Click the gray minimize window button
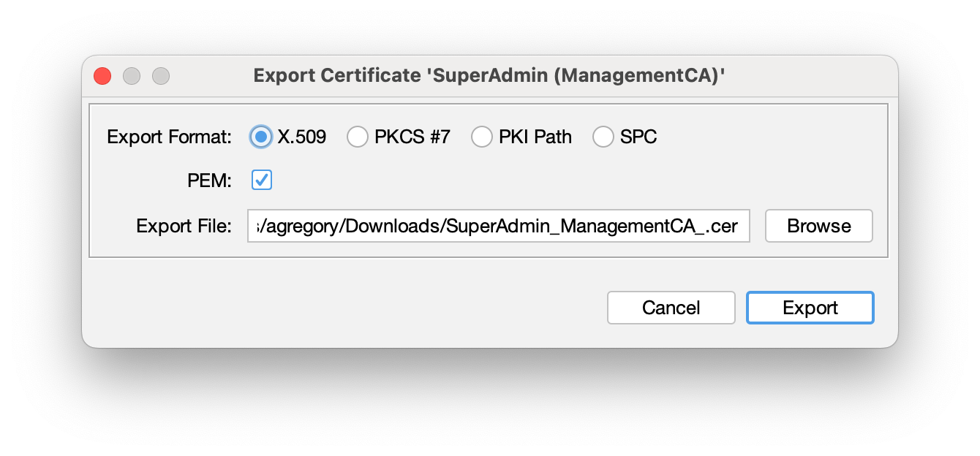Viewport: 980px width, 456px height. click(x=132, y=76)
